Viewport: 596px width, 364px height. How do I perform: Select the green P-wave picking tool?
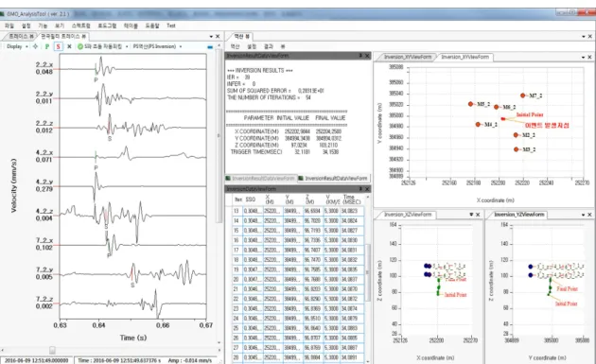coord(47,46)
